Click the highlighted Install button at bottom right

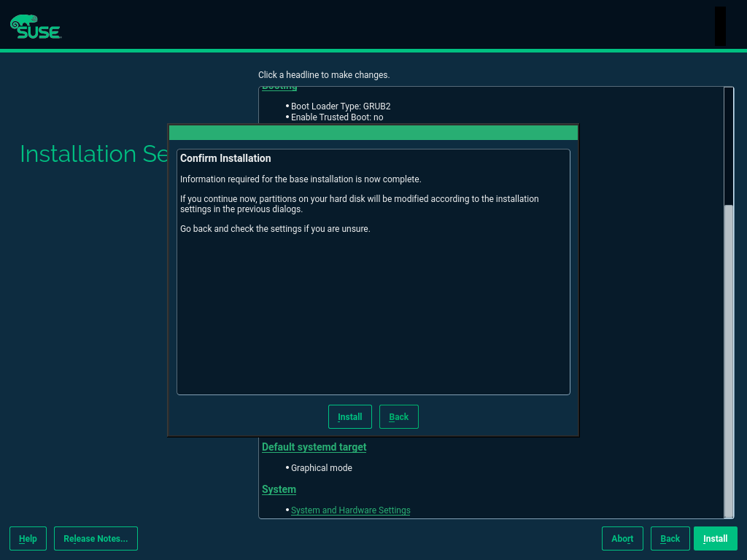coord(715,539)
